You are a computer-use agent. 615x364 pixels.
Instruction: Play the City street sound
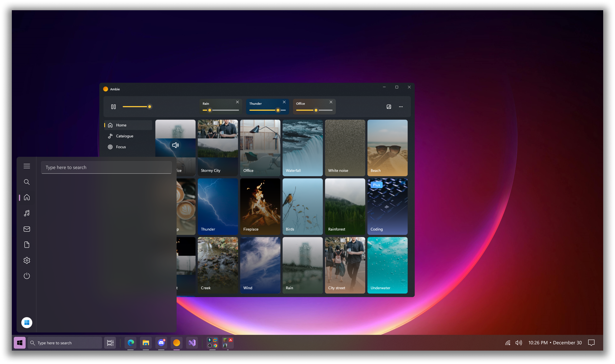pyautogui.click(x=345, y=265)
